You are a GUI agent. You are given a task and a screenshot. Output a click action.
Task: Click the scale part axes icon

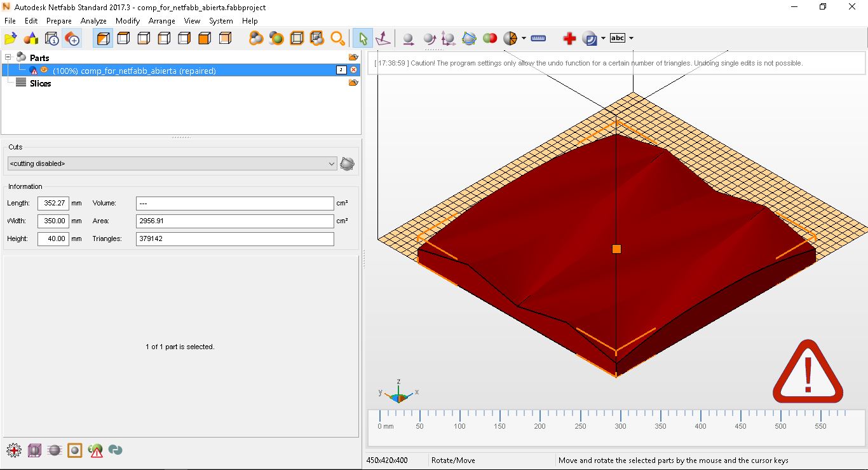[x=449, y=39]
